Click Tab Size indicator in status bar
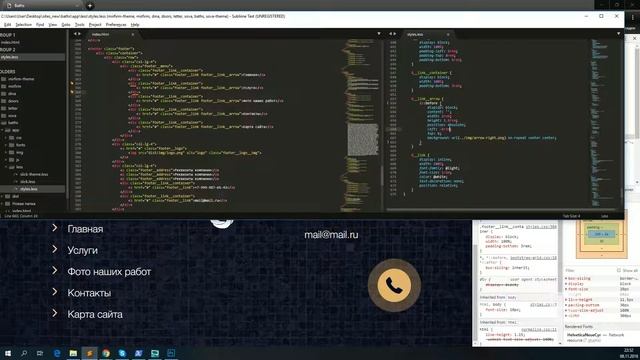This screenshot has height=360, width=640. coord(571,216)
